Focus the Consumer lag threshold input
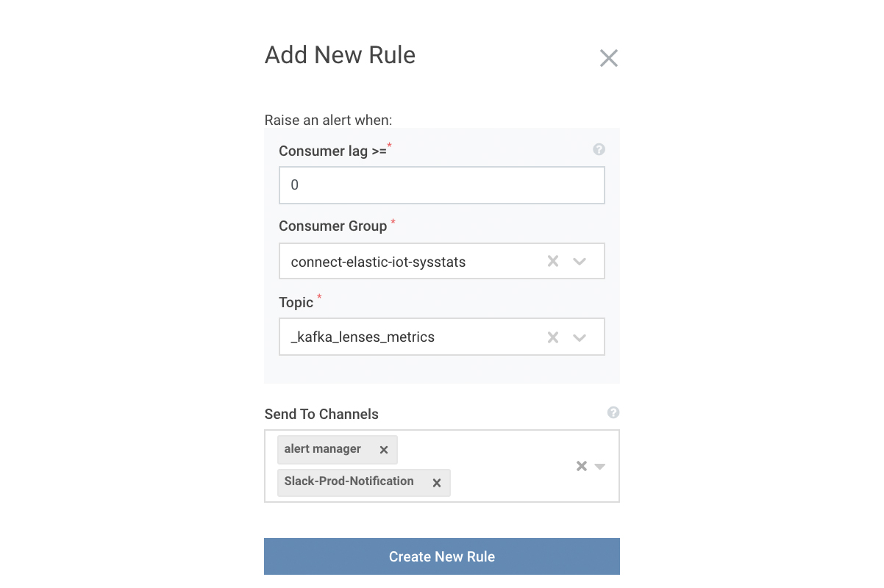 point(441,185)
